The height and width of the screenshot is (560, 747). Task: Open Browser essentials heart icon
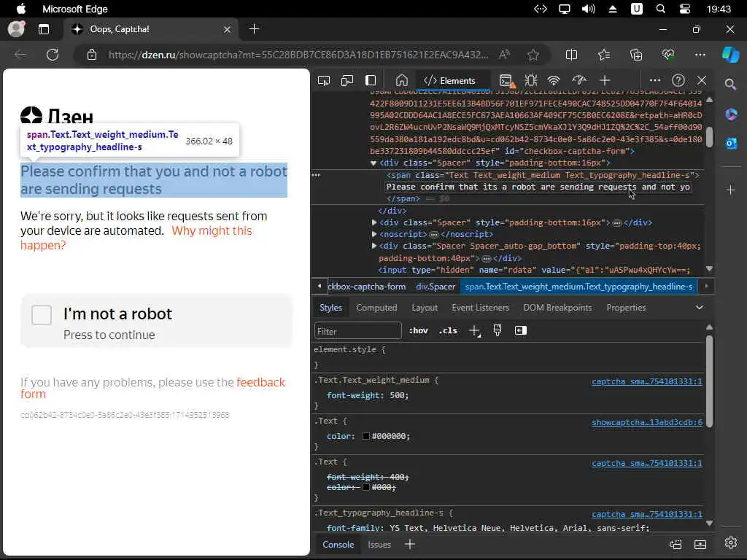point(668,55)
